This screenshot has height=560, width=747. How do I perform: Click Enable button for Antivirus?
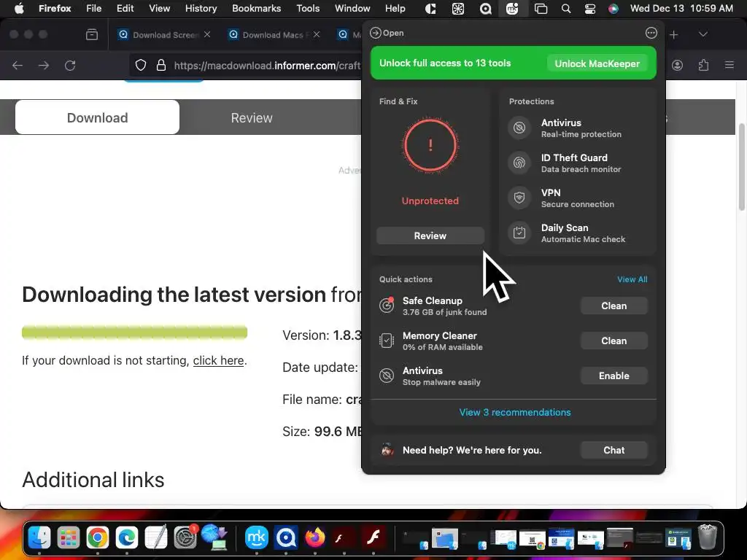(614, 376)
